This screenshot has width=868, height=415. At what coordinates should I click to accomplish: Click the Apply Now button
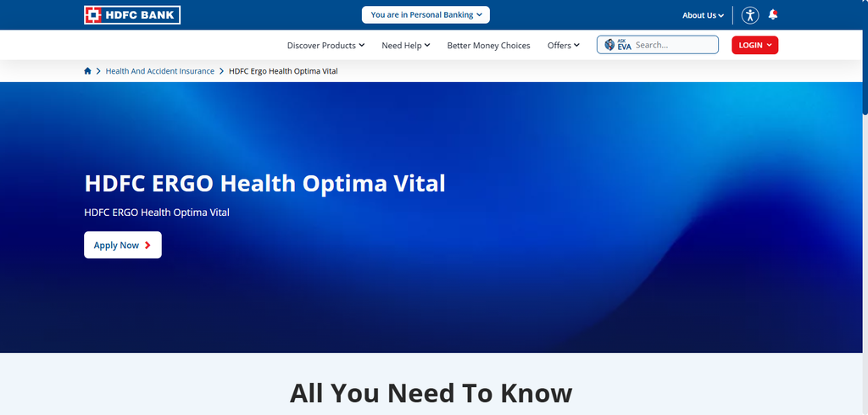(x=123, y=245)
